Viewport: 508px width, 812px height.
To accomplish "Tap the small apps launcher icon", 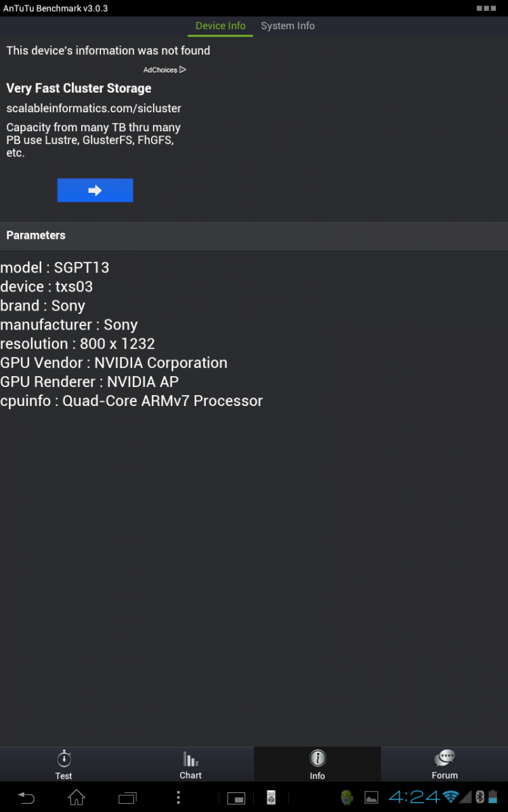I will pyautogui.click(x=236, y=798).
